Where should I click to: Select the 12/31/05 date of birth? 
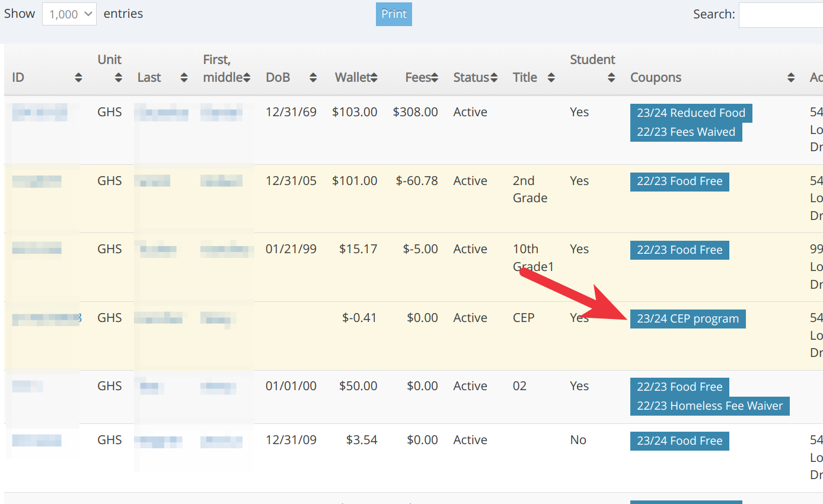pos(291,181)
